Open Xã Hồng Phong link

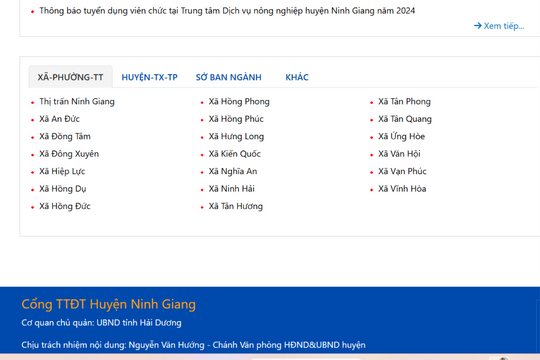pos(239,102)
